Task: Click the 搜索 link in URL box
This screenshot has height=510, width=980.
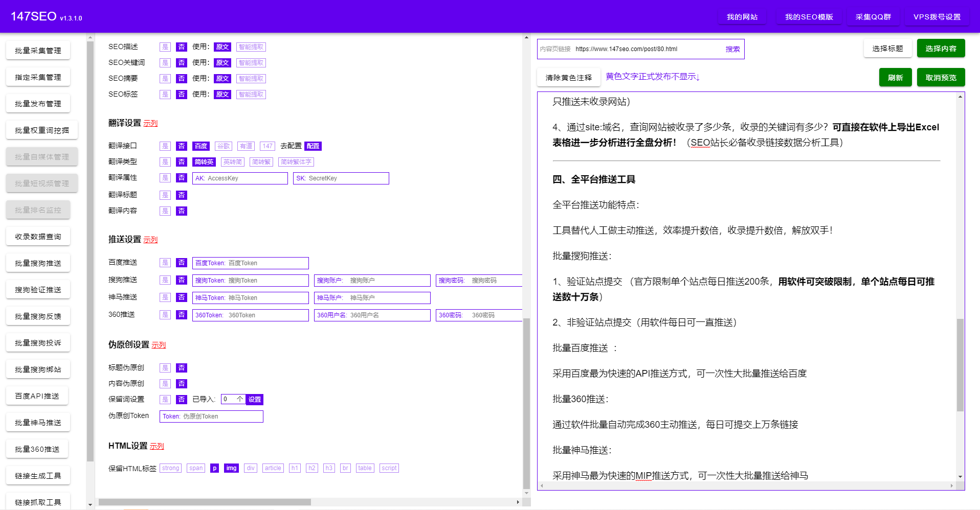Action: [x=732, y=49]
